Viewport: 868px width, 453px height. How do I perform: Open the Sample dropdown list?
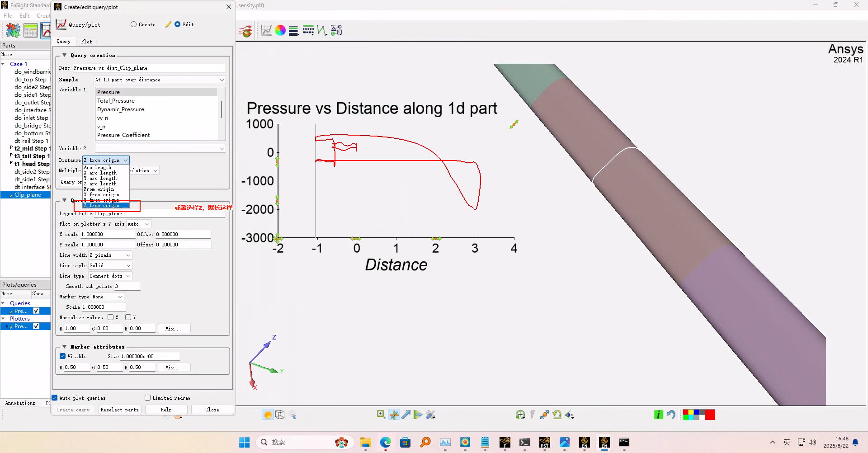pos(160,80)
